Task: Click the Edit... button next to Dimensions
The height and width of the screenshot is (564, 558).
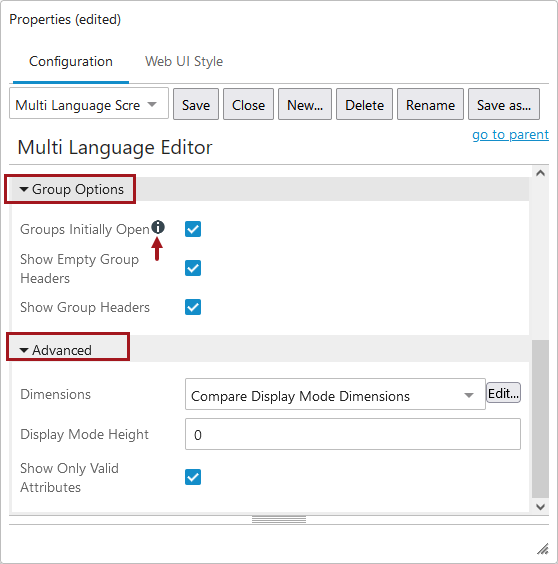Action: [x=503, y=393]
